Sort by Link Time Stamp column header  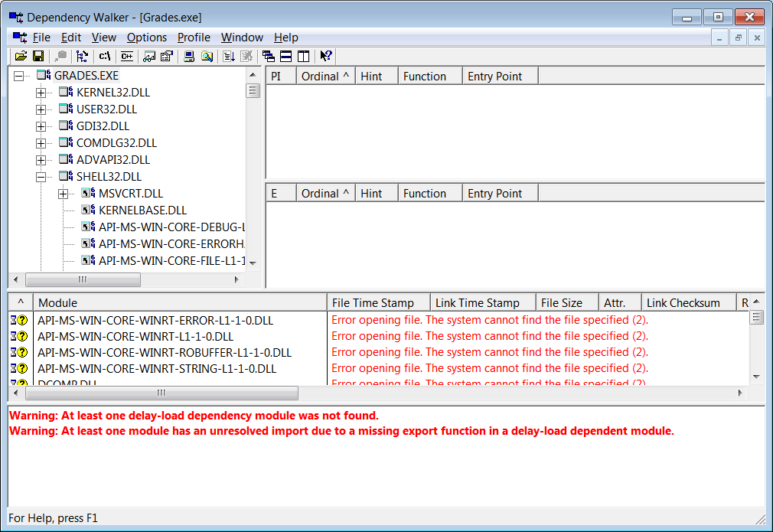(x=483, y=302)
